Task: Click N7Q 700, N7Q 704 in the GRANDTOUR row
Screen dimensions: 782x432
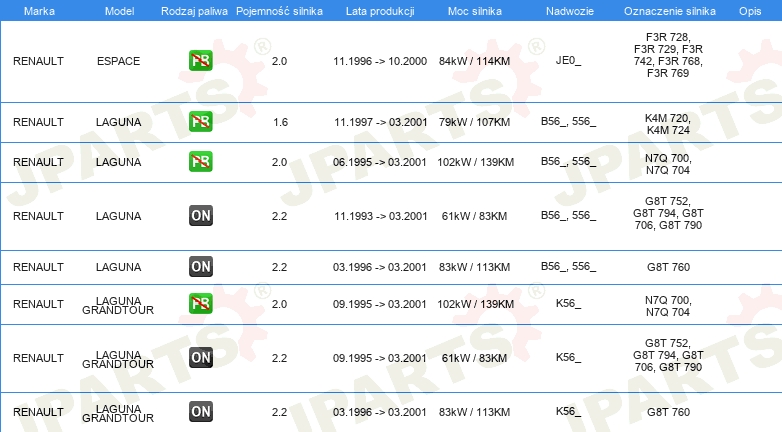Action: tap(668, 306)
